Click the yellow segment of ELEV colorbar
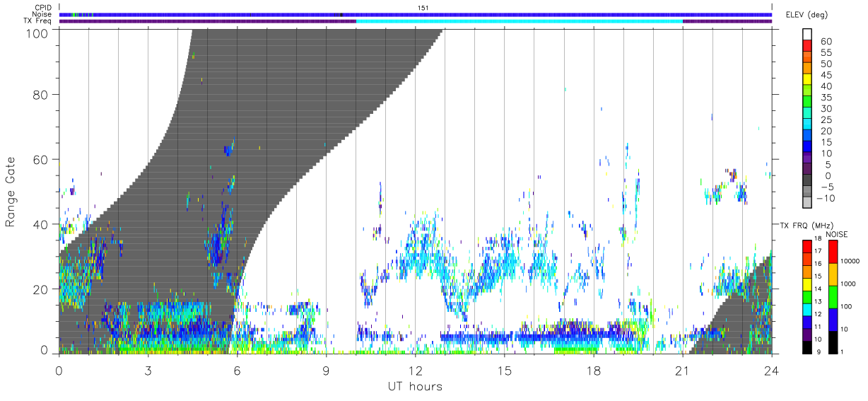The width and height of the screenshot is (868, 401). click(x=807, y=80)
